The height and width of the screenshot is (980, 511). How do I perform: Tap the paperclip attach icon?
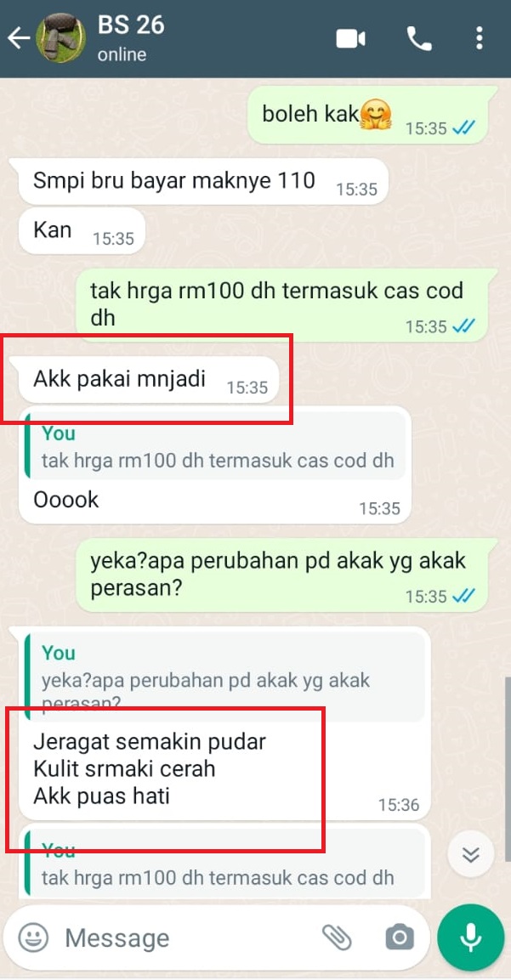(x=337, y=937)
